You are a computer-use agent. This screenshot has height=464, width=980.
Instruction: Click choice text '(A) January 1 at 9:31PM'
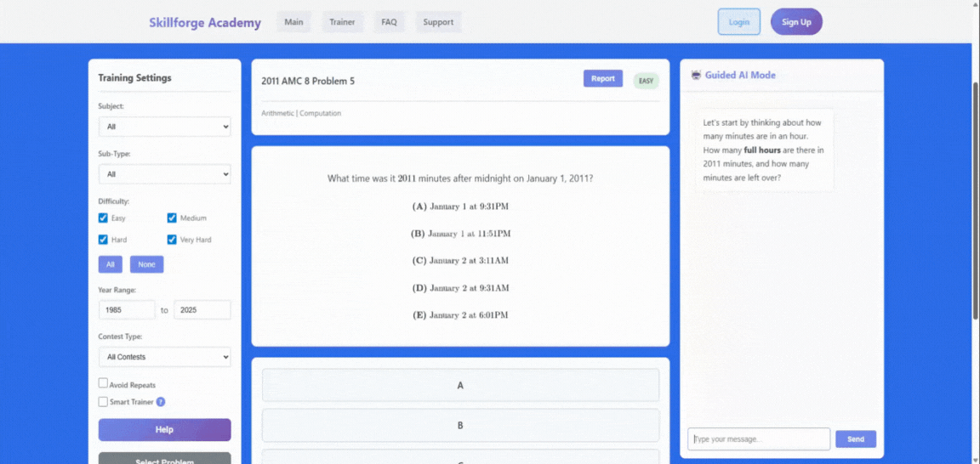460,207
